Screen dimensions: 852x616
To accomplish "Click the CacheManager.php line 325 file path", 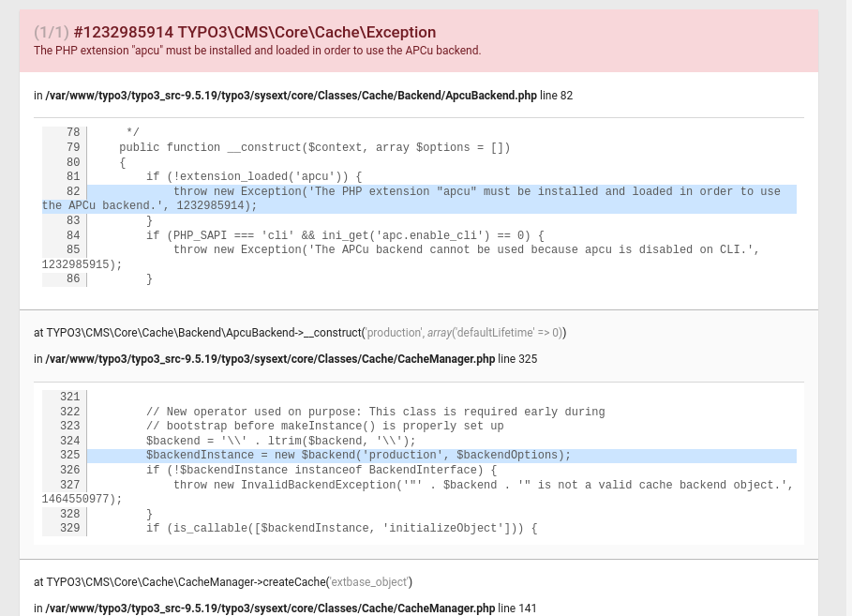I will click(x=270, y=359).
